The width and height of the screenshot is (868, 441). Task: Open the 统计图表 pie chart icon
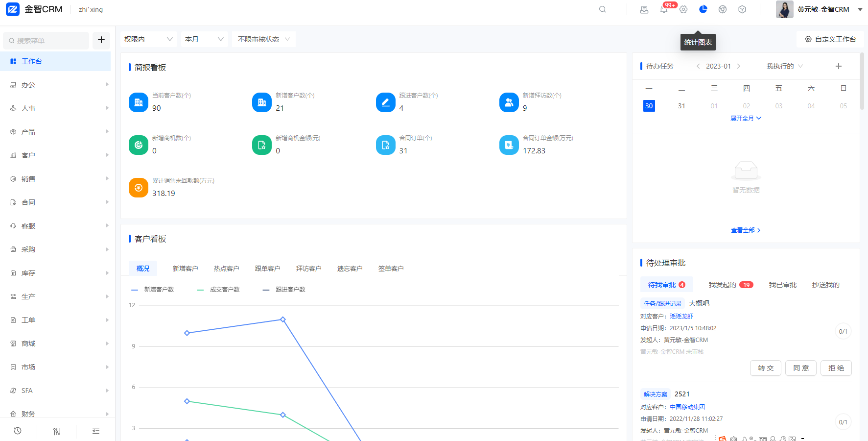pyautogui.click(x=703, y=9)
